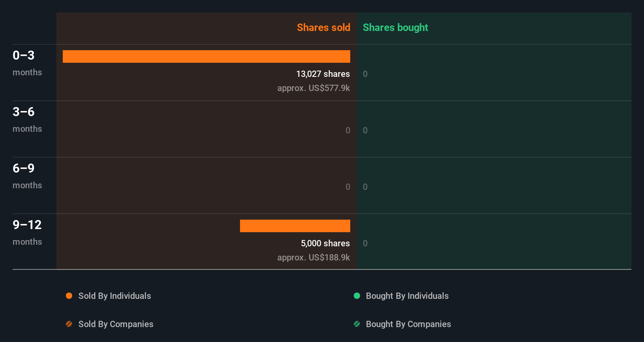The height and width of the screenshot is (342, 644).
Task: Click the striped Sold By Companies legend icon
Action: pos(69,324)
